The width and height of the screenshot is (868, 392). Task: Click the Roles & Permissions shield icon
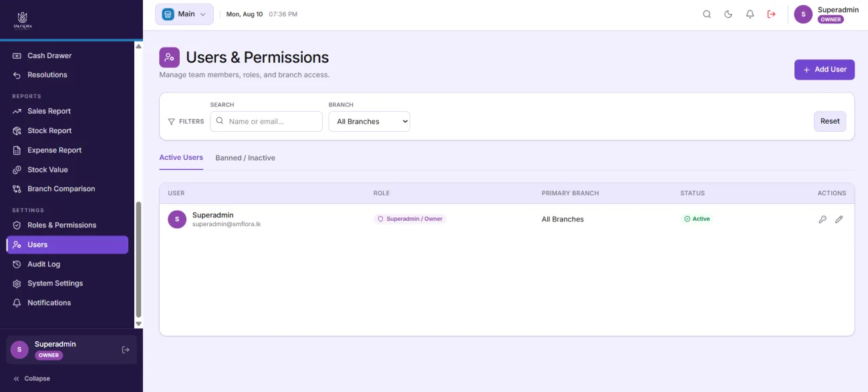[x=17, y=225]
